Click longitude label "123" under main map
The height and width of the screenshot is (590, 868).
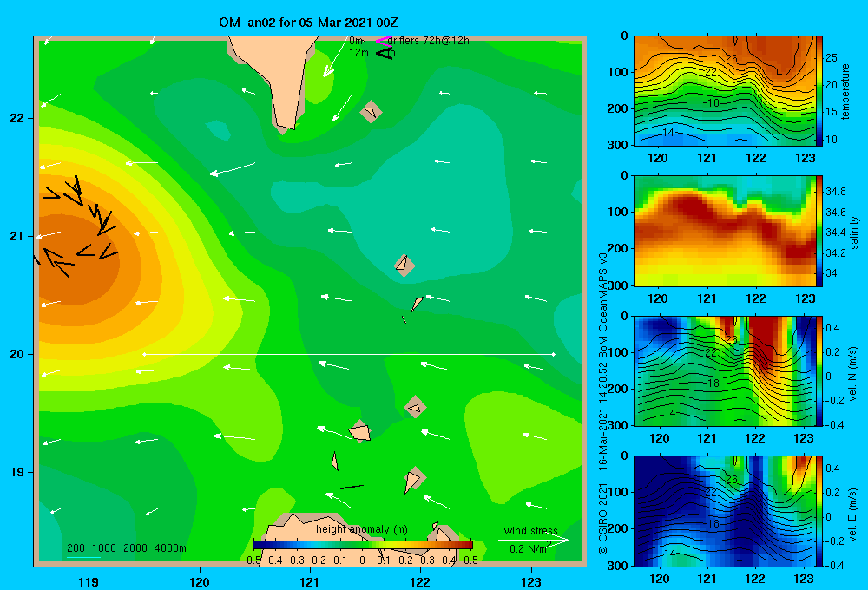pos(531,581)
